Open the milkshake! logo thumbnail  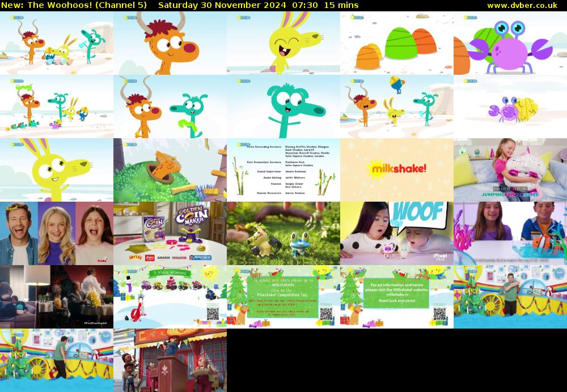point(397,170)
